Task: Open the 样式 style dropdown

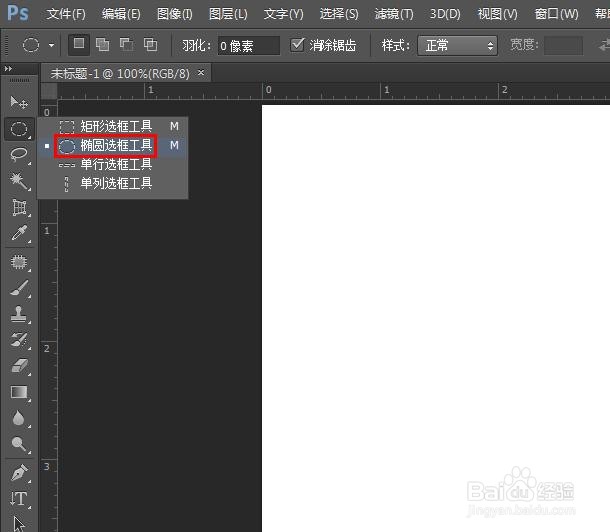Action: pos(457,46)
